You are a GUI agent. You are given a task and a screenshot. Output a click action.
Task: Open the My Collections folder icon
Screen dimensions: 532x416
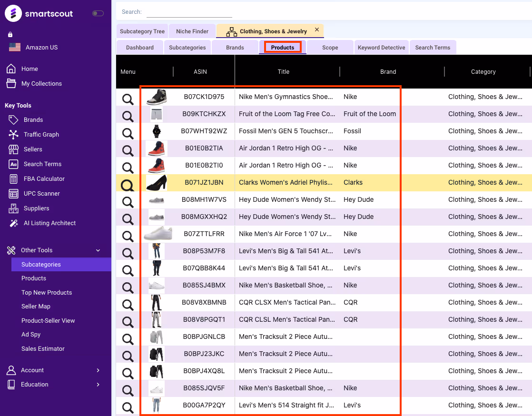(x=11, y=83)
